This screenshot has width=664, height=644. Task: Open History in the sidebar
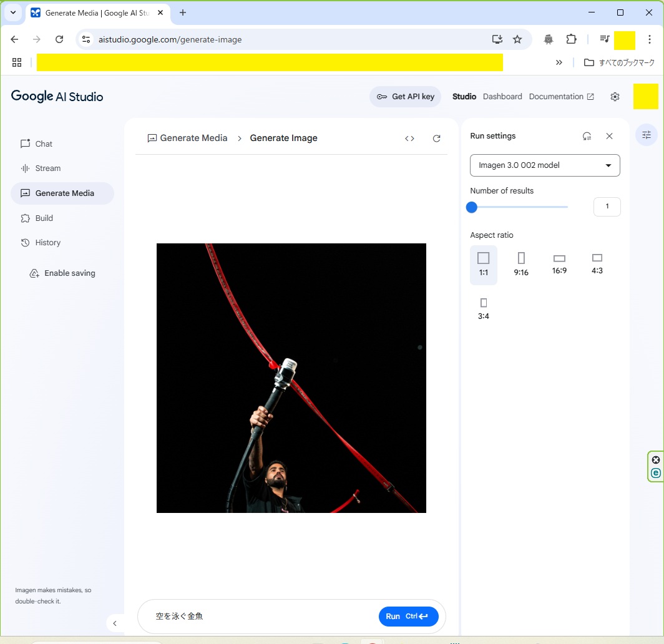click(x=41, y=243)
